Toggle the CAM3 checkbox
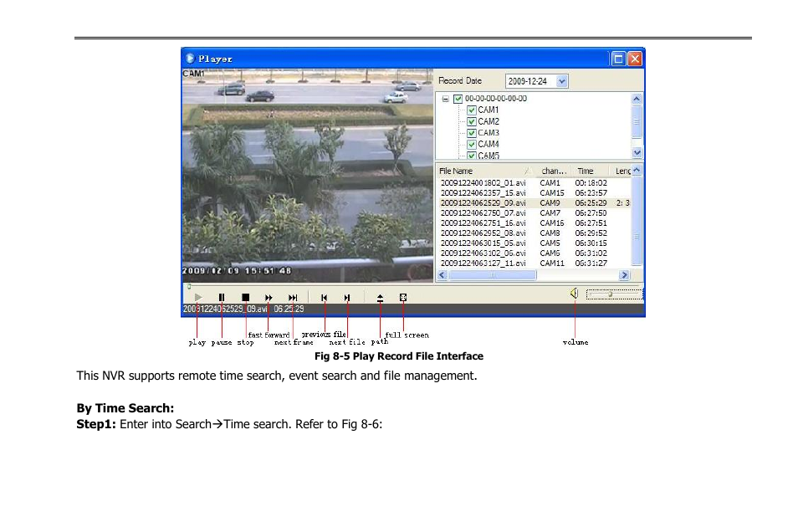Image resolution: width=798 pixels, height=532 pixels. coord(471,133)
